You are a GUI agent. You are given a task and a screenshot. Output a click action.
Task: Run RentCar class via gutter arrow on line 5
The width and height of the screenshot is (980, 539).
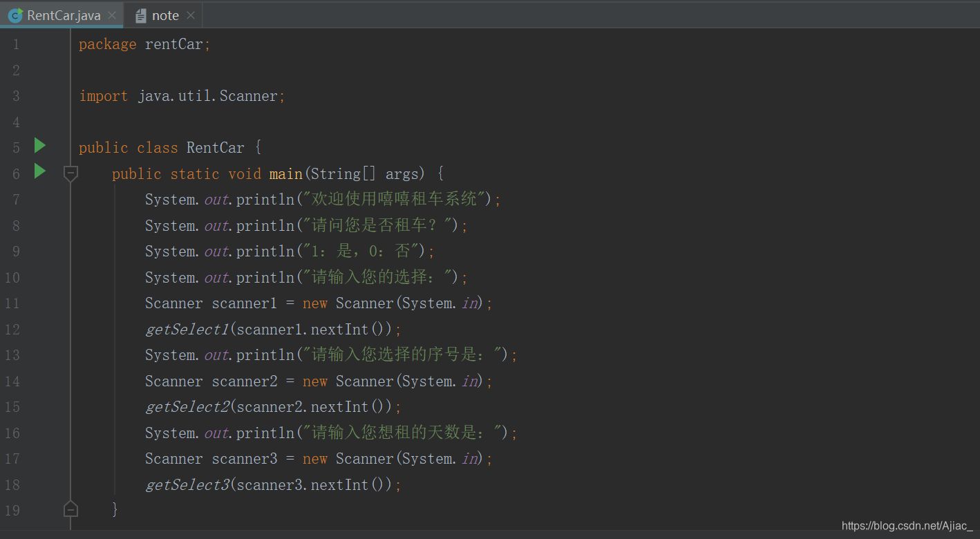(x=40, y=145)
